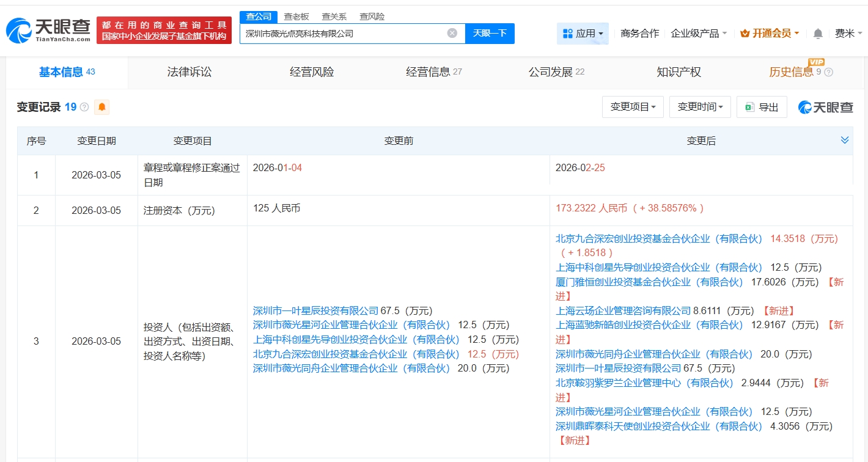
Task: Open the 变更时间 filter dropdown
Action: click(699, 107)
